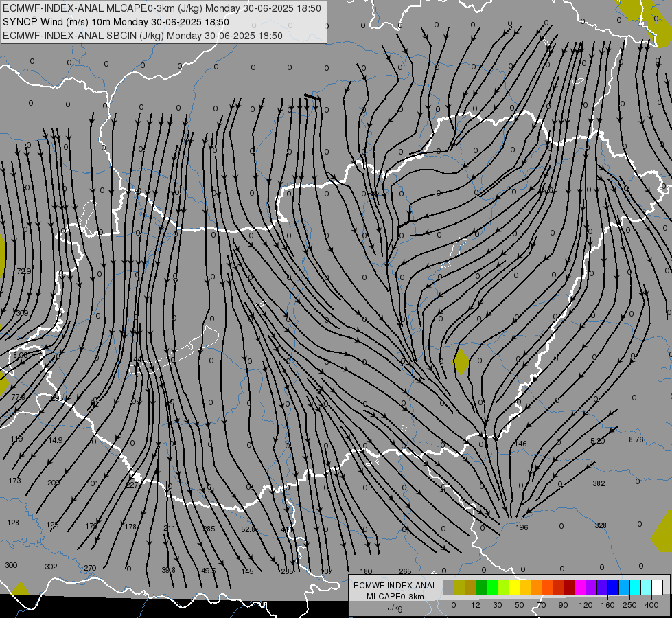Image resolution: width=672 pixels, height=618 pixels.
Task: Select the sky blue legend swatch
Action: pyautogui.click(x=625, y=587)
